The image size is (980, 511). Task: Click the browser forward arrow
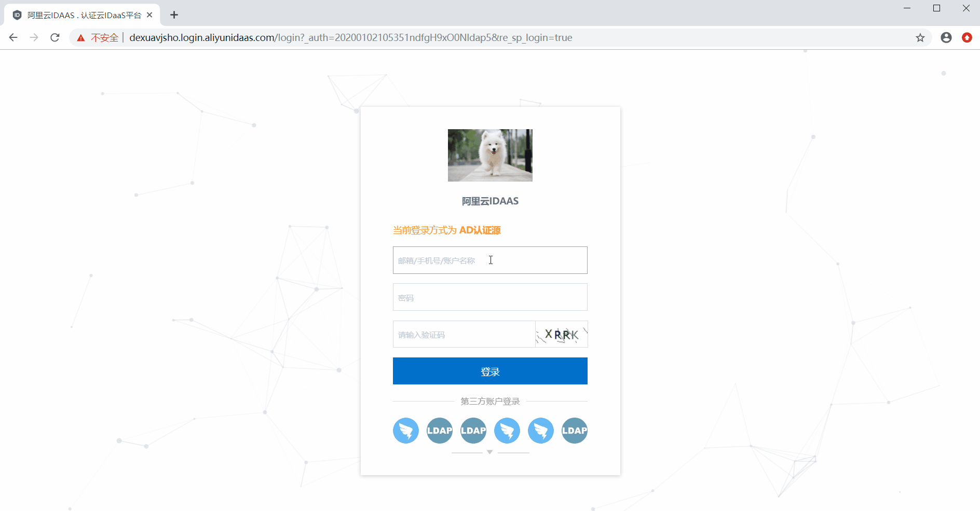[34, 37]
